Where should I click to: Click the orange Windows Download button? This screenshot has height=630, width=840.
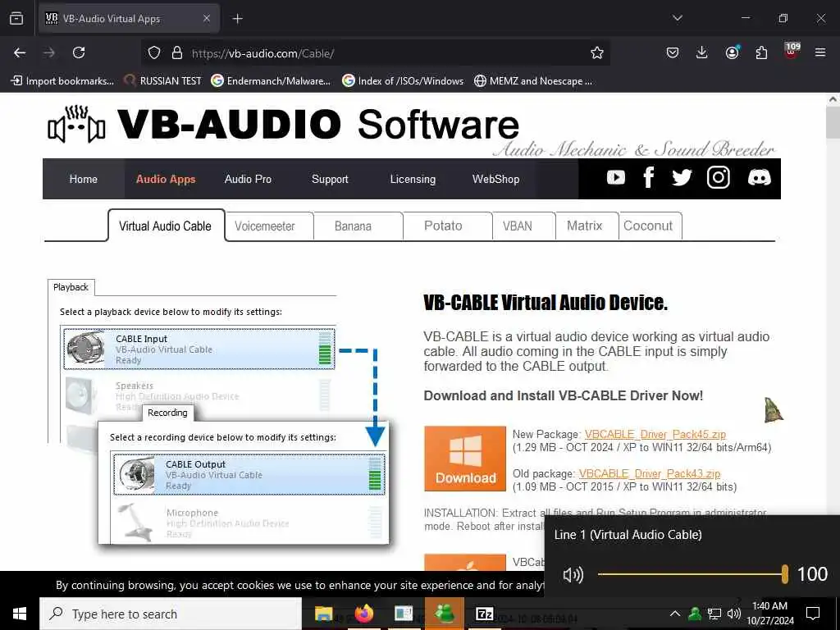click(x=465, y=459)
